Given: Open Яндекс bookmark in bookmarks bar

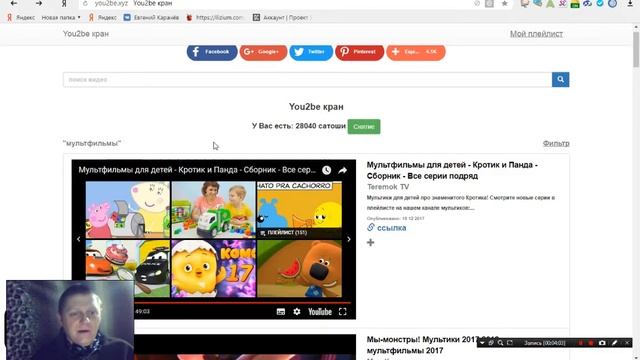Looking at the screenshot, I should (21, 18).
